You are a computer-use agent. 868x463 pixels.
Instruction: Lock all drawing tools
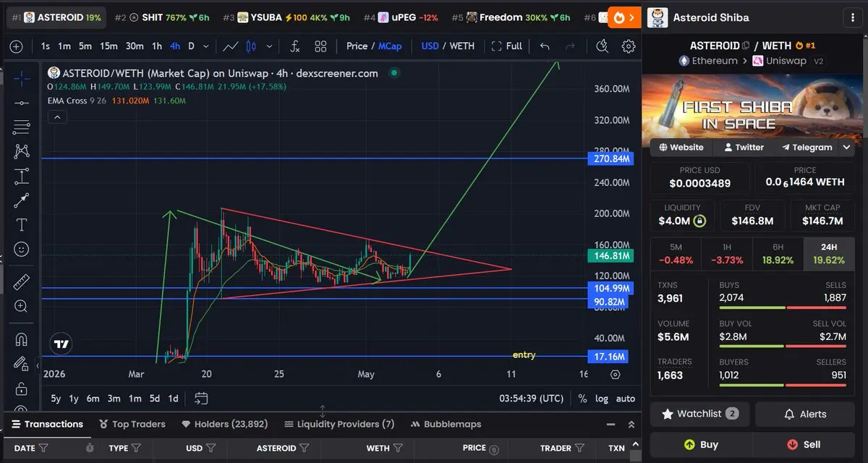click(x=22, y=388)
